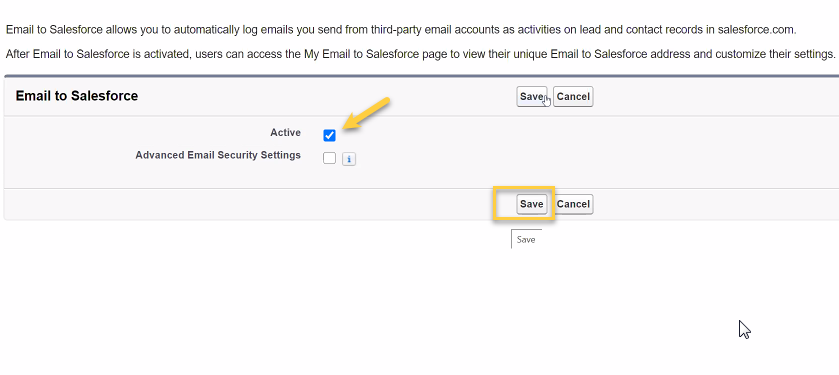Open the info icon beside Advanced Email Security
The width and height of the screenshot is (839, 375).
click(x=349, y=159)
